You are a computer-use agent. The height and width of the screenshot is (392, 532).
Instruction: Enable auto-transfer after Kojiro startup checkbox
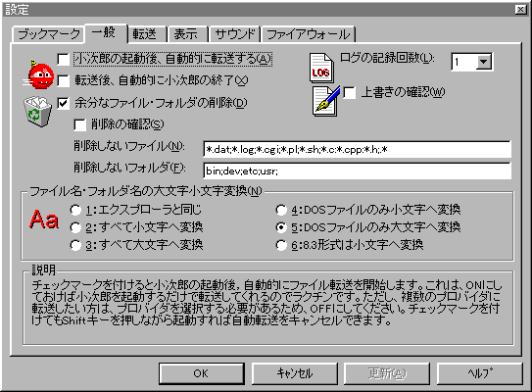[x=64, y=60]
